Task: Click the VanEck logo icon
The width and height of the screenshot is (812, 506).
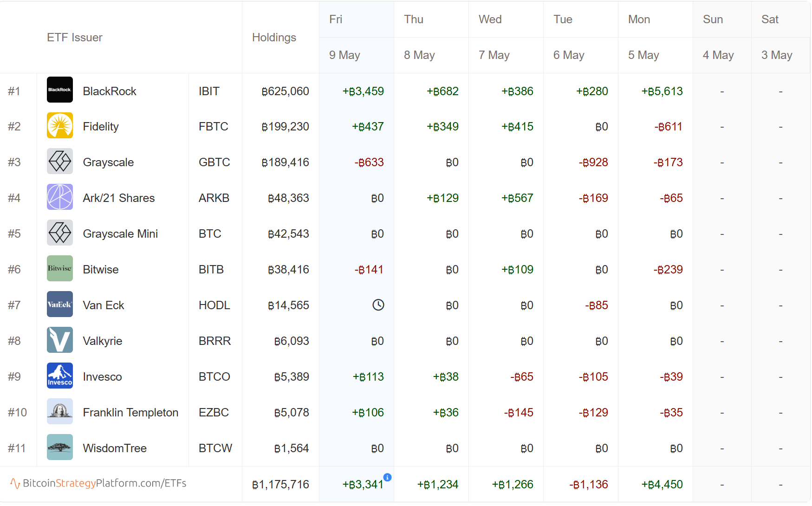Action: [x=59, y=304]
